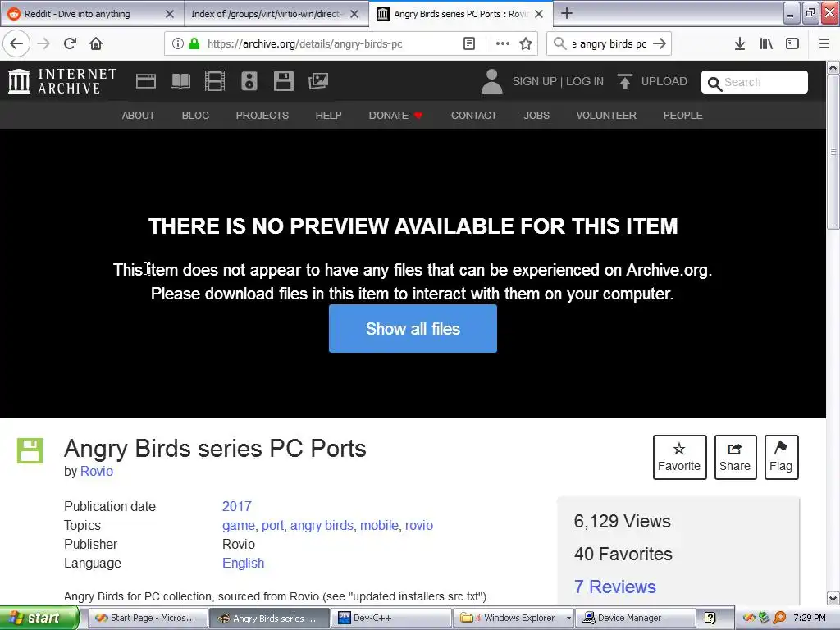Click the Favorite button
The width and height of the screenshot is (840, 630).
[x=679, y=458]
